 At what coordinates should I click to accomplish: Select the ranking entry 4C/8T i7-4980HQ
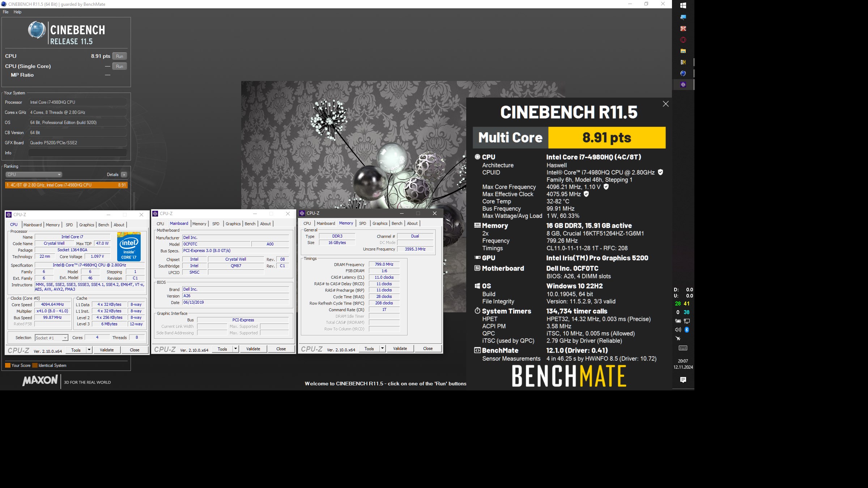click(x=66, y=185)
